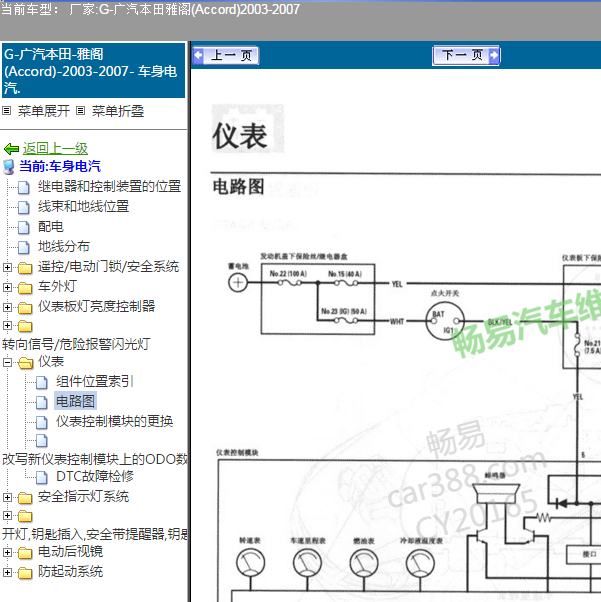The height and width of the screenshot is (602, 601).
Task: Click folder icon next to 车外灯
Action: [25, 288]
